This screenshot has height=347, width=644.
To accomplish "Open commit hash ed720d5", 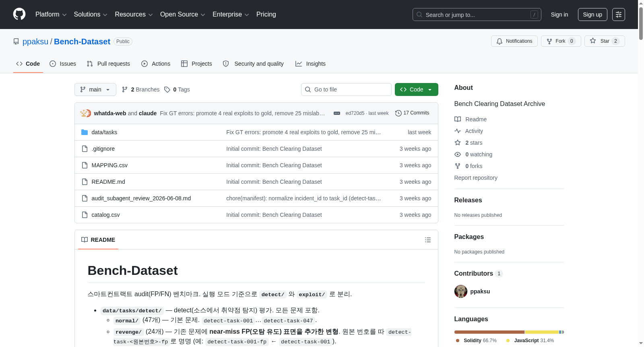I will [355, 113].
